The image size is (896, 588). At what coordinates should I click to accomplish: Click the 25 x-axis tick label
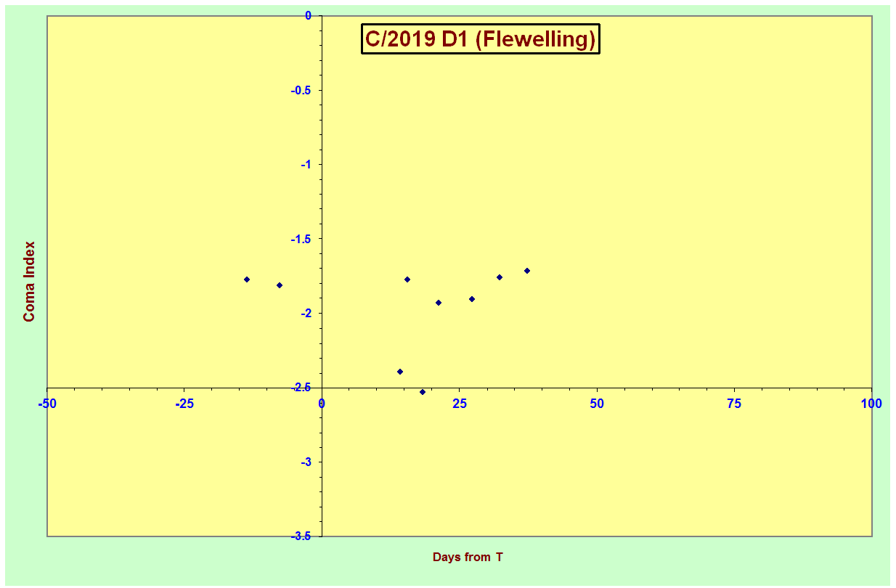point(459,404)
